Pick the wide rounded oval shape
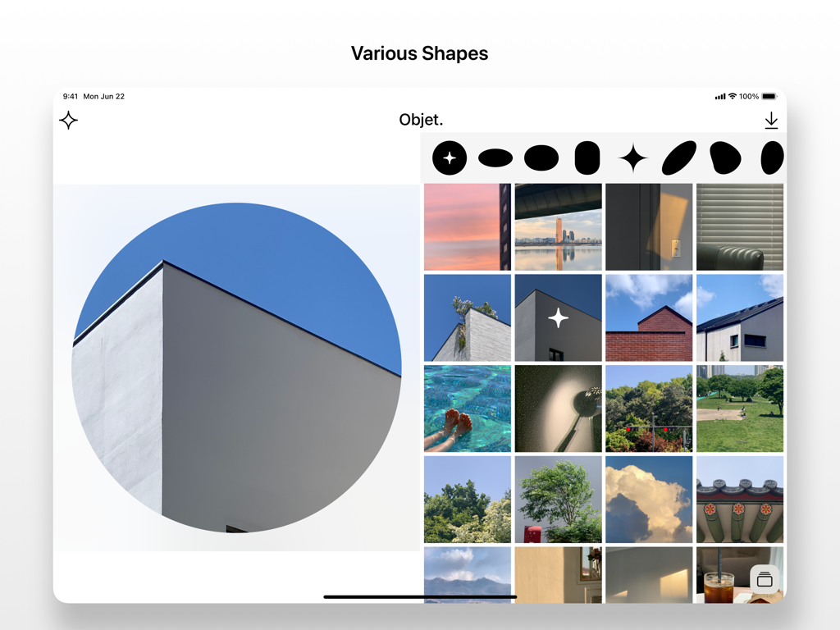840x630 pixels. click(541, 158)
